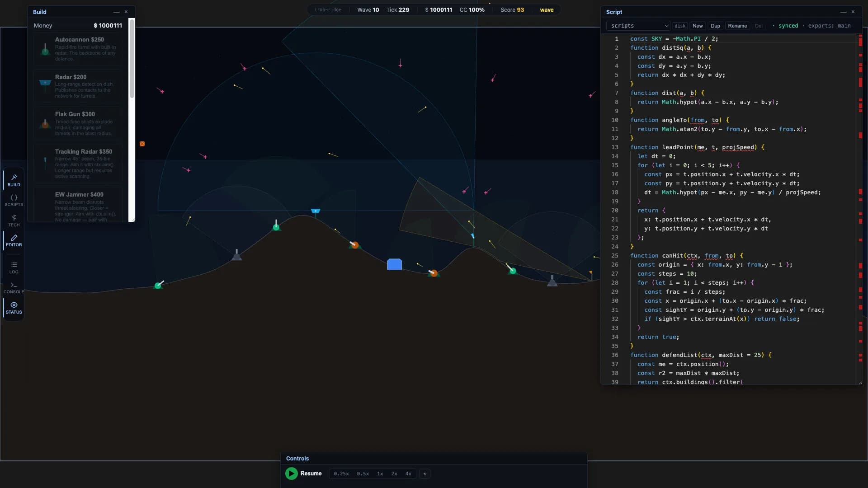Open the scripts file dropdown
The height and width of the screenshot is (488, 868).
[638, 26]
